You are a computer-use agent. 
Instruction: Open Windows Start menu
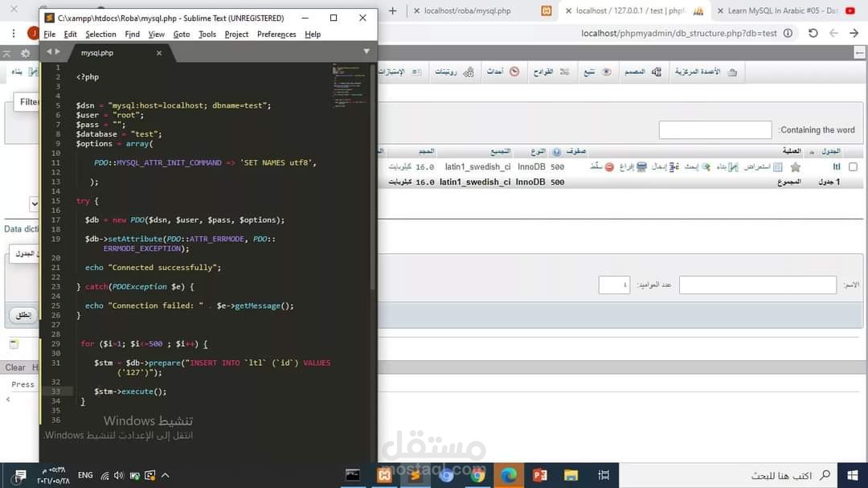coord(853,475)
